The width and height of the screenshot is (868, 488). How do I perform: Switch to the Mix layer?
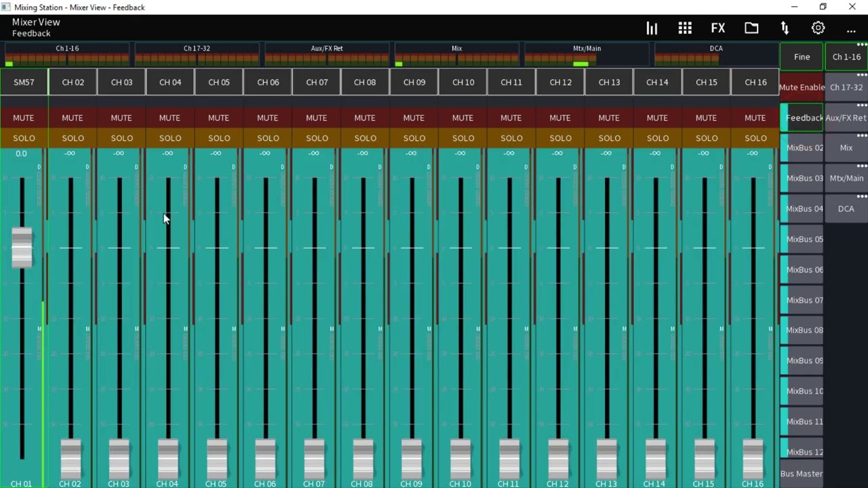point(846,148)
